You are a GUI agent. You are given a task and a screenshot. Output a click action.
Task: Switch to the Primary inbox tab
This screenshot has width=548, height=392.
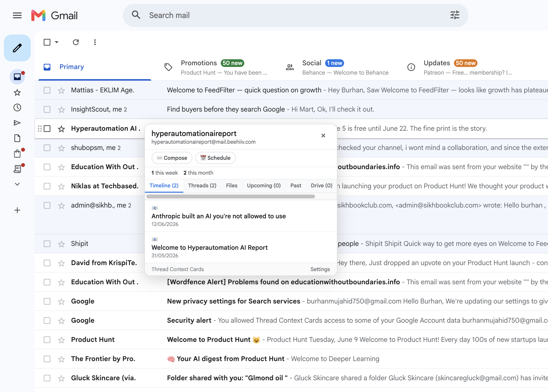[x=95, y=67]
